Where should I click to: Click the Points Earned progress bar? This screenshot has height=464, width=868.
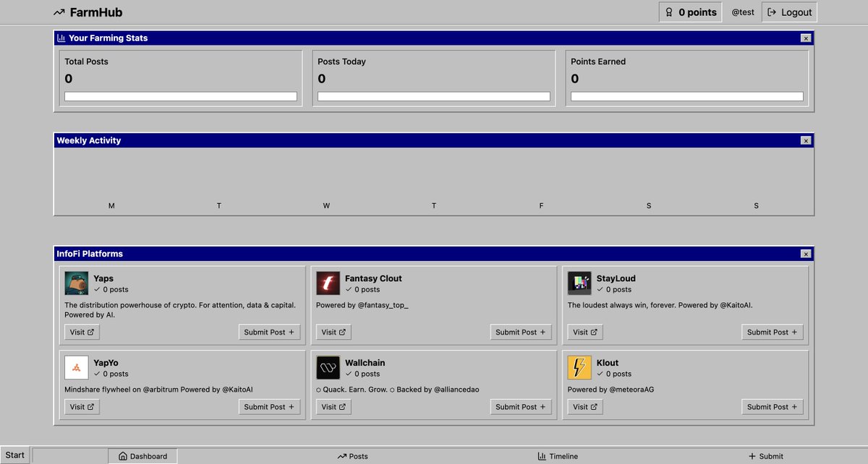click(x=687, y=96)
